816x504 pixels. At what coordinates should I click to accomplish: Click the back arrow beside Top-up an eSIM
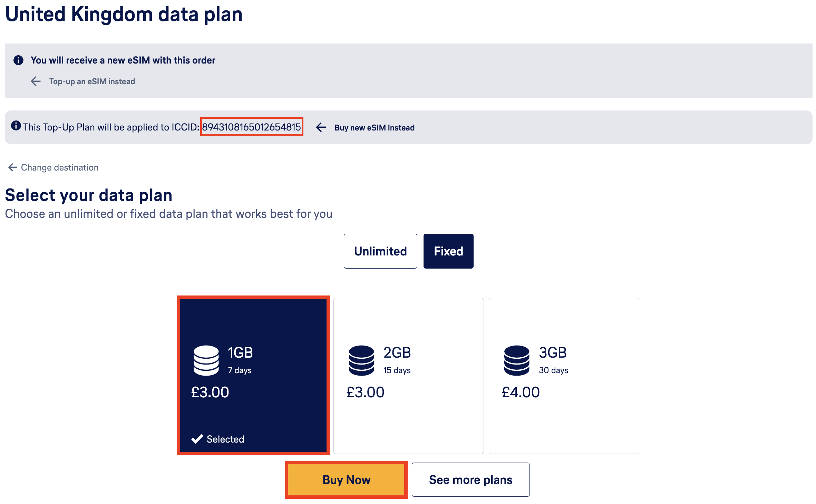[x=36, y=81]
